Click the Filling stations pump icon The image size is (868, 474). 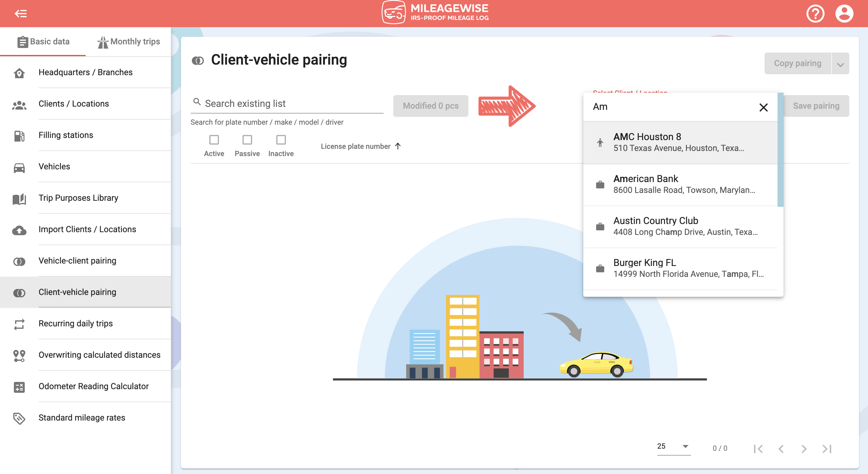pos(19,136)
